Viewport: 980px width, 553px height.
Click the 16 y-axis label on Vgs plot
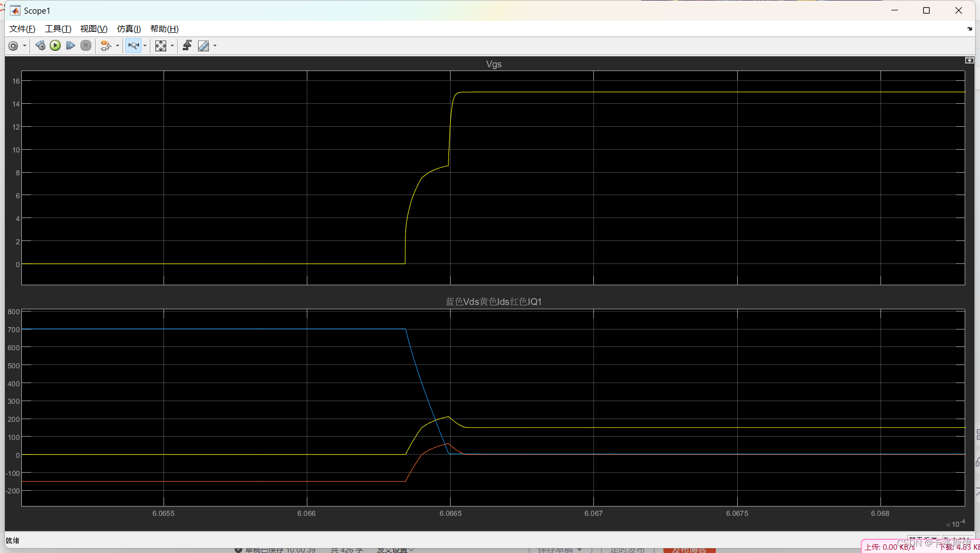click(x=16, y=81)
